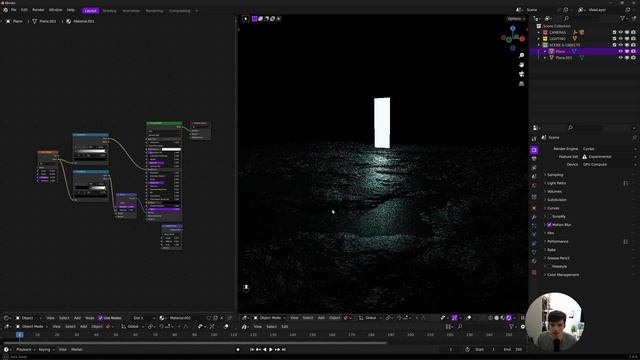Click the outliner search magnifier icon
Screen dimensions: 640x360
(x=567, y=18)
